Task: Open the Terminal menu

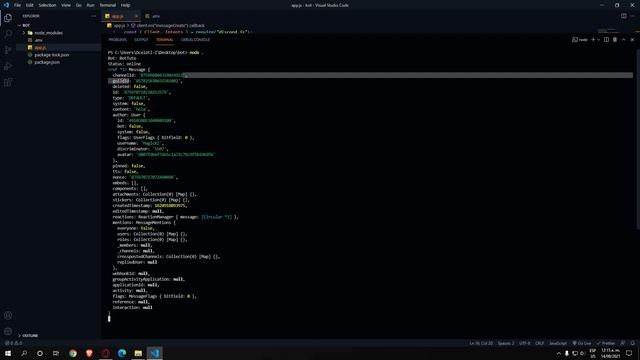Action: 107,5
